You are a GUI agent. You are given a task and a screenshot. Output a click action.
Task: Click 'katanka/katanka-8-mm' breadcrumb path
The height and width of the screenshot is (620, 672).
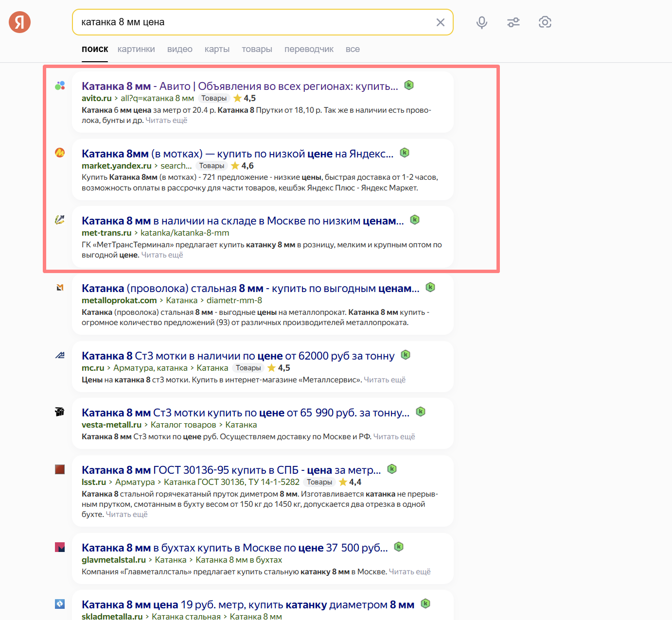pyautogui.click(x=185, y=233)
